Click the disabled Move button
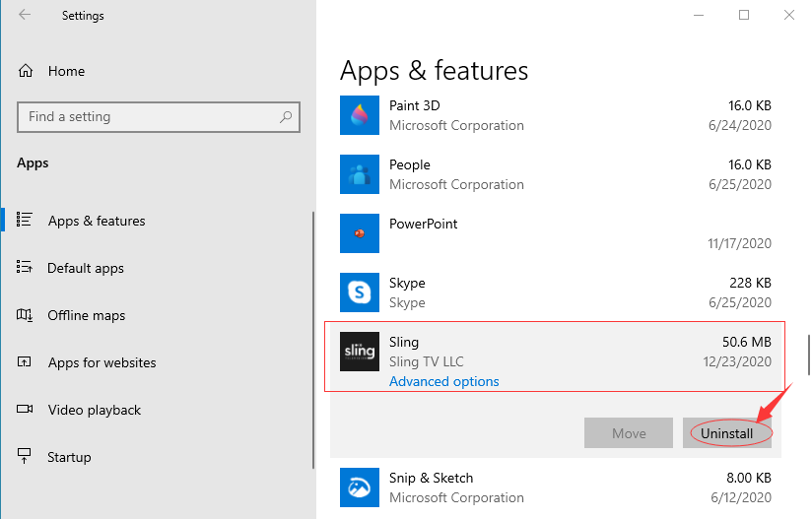 (x=629, y=433)
